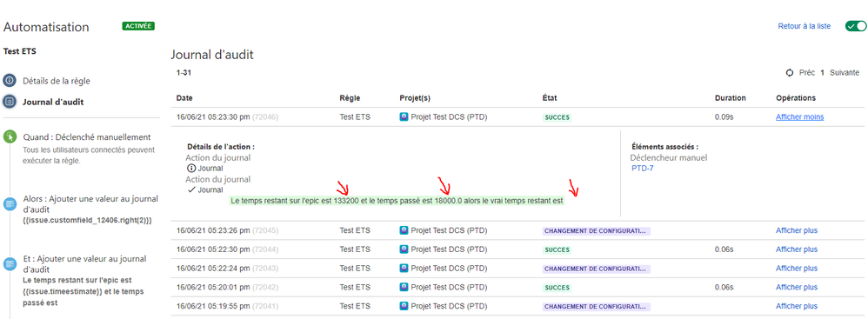Screen dimensions: 868x319
Task: Expand the 05:23:26 pm row with Afficher plus
Action: tap(797, 230)
